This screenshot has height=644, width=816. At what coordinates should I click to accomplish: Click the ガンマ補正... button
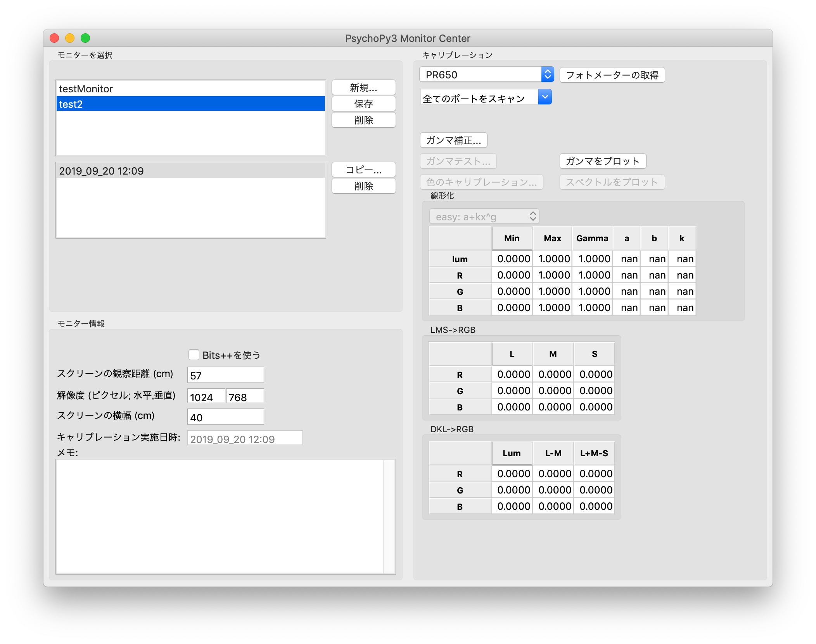[453, 140]
